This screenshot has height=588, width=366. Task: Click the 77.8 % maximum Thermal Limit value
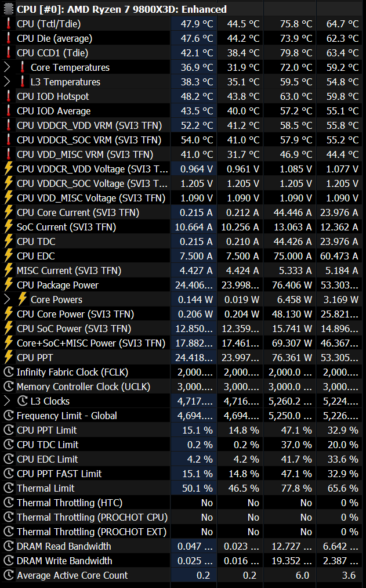(x=296, y=488)
